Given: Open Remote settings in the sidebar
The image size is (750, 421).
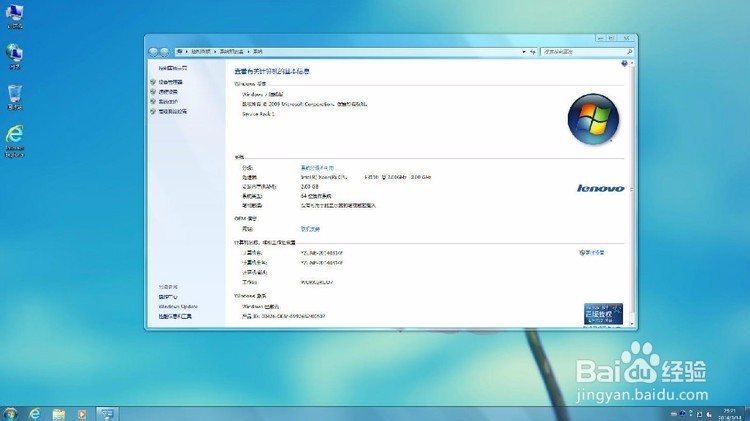Looking at the screenshot, I should click(168, 92).
